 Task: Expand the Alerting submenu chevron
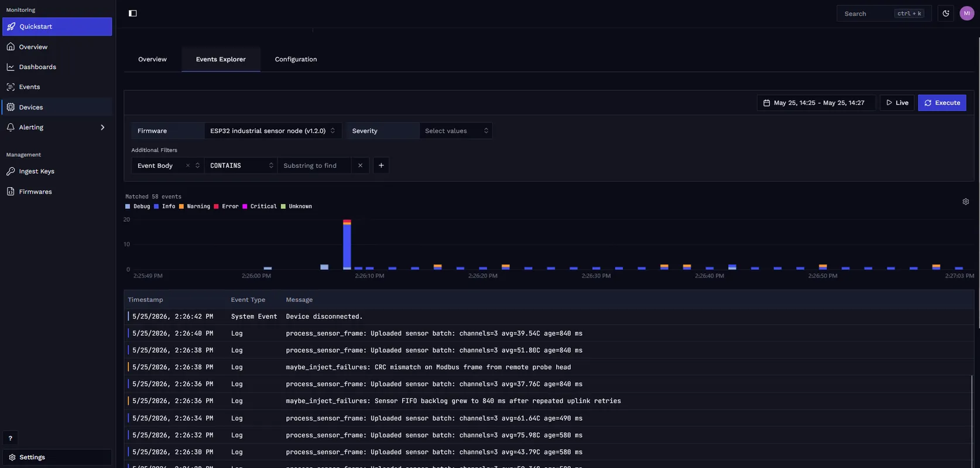[x=102, y=128]
